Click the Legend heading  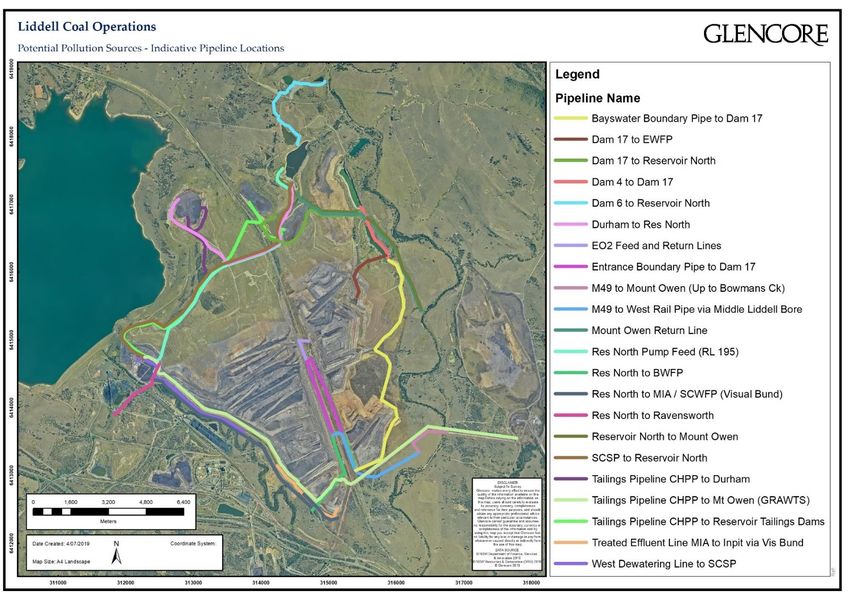click(x=578, y=75)
